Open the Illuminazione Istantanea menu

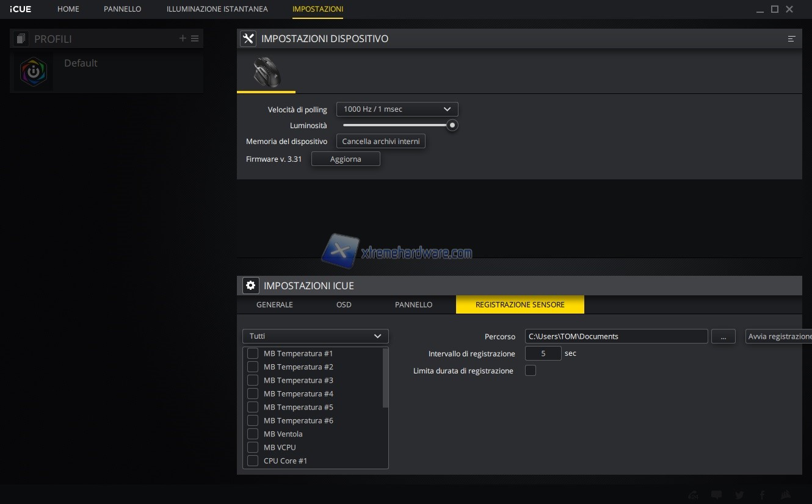[217, 9]
